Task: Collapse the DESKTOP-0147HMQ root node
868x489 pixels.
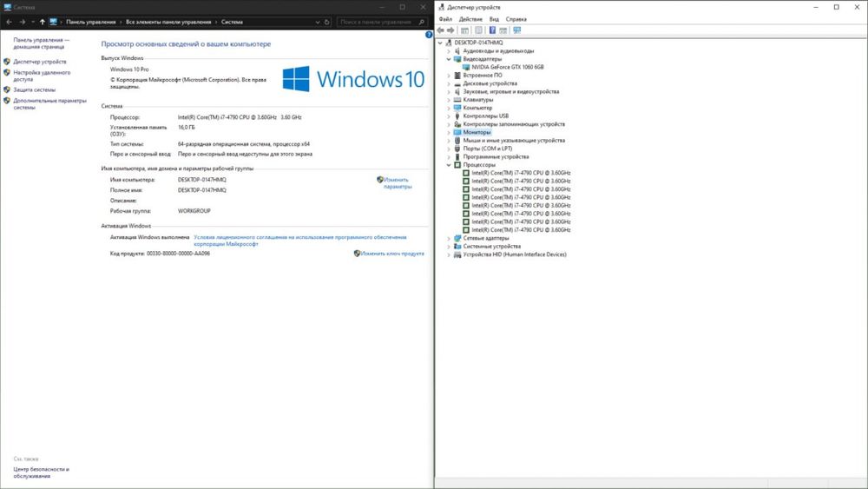Action: (441, 43)
